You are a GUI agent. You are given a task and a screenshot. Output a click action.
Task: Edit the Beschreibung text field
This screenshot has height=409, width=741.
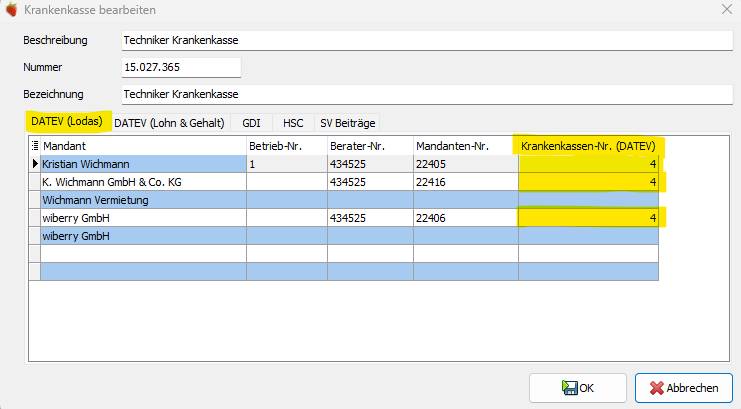427,40
